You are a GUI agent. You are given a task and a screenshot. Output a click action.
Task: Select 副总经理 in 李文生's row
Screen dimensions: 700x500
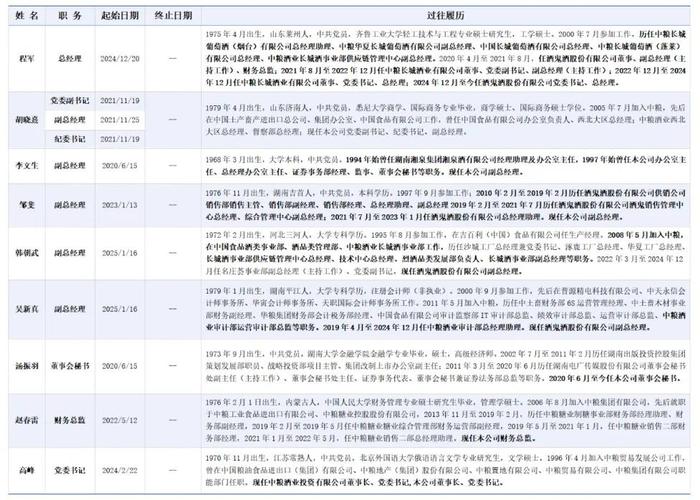click(70, 166)
